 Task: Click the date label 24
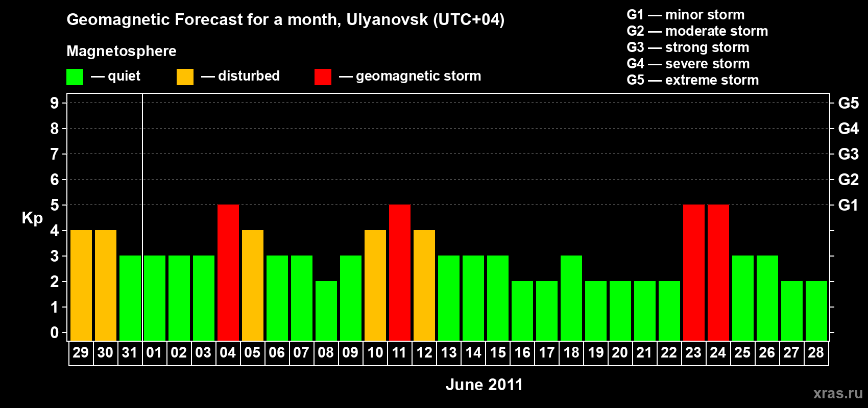(x=718, y=352)
